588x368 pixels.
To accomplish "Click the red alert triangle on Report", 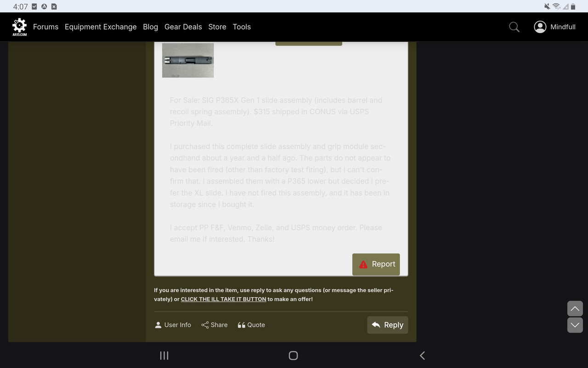I will [362, 264].
